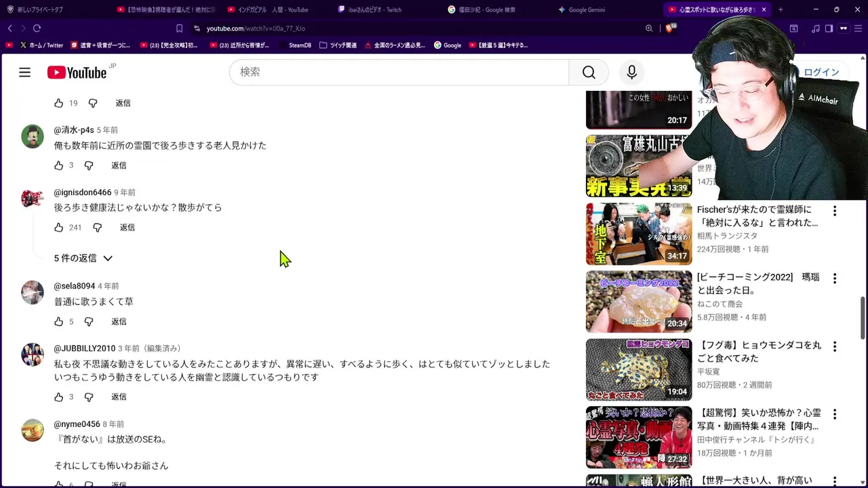Switch to the インドガビアル YouTube tab
The width and height of the screenshot is (868, 488).
point(268,9)
